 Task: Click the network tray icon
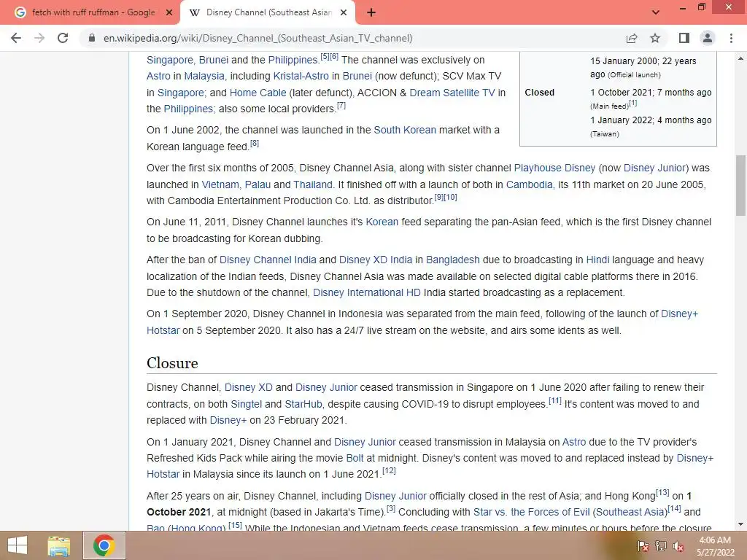[661, 546]
